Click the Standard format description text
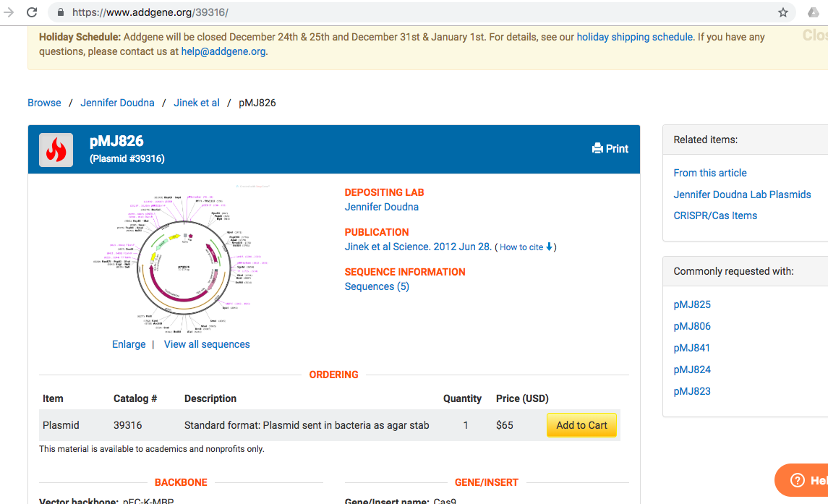 point(307,425)
